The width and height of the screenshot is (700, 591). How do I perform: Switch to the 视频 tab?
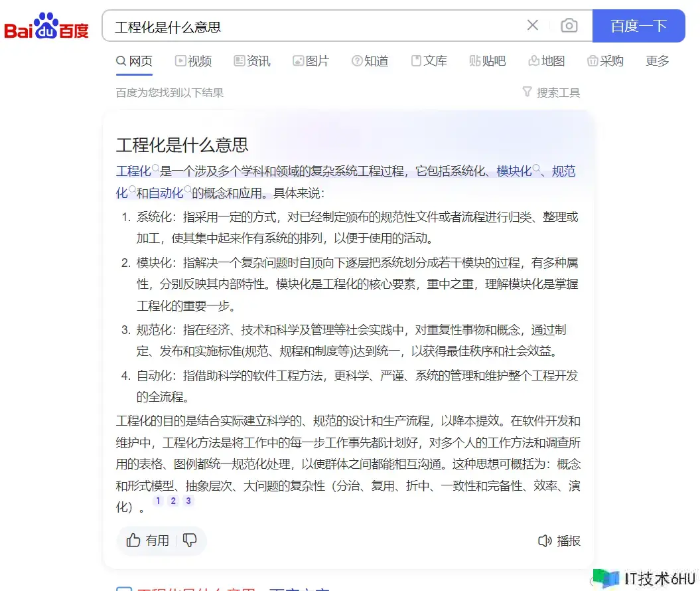tap(193, 61)
